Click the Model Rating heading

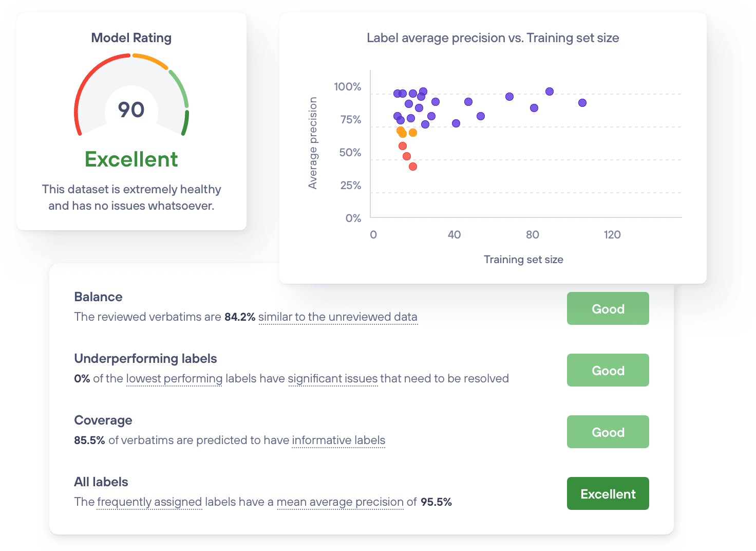pos(131,38)
